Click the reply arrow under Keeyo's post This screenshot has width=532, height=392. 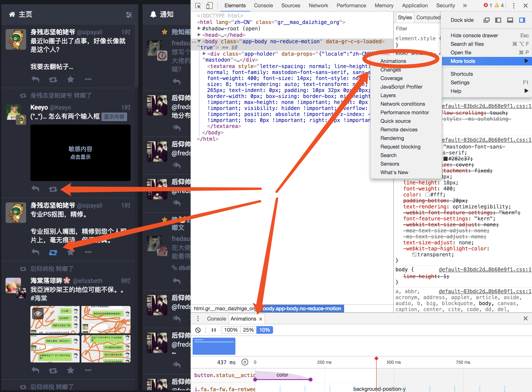click(35, 189)
